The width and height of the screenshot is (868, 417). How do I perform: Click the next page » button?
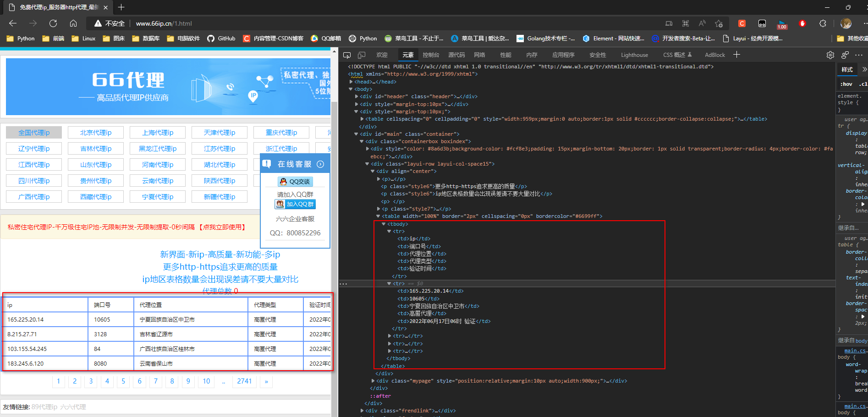[x=266, y=381]
